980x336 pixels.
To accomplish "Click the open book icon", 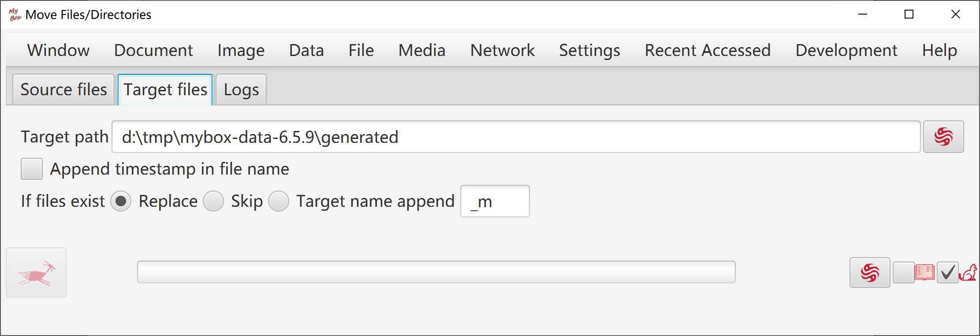I will (924, 273).
